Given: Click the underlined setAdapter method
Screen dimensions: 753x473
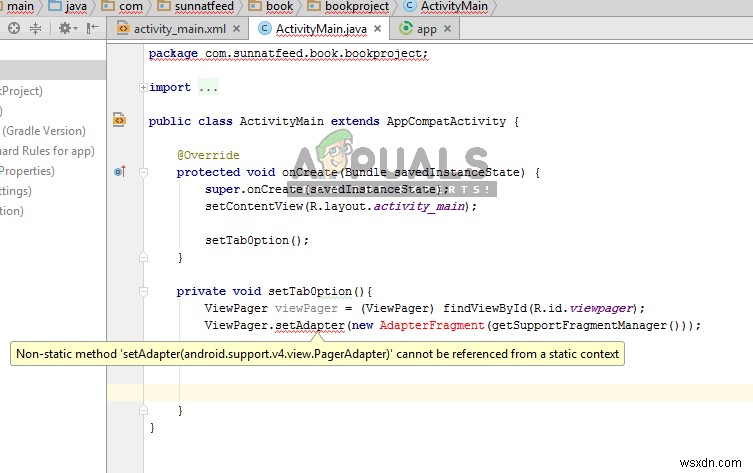Looking at the screenshot, I should pyautogui.click(x=310, y=325).
